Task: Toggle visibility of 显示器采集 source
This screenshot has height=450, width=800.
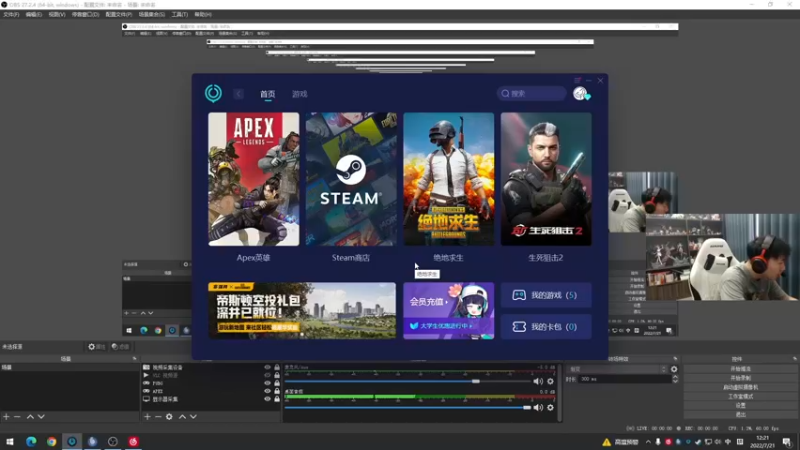Action: coord(267,399)
